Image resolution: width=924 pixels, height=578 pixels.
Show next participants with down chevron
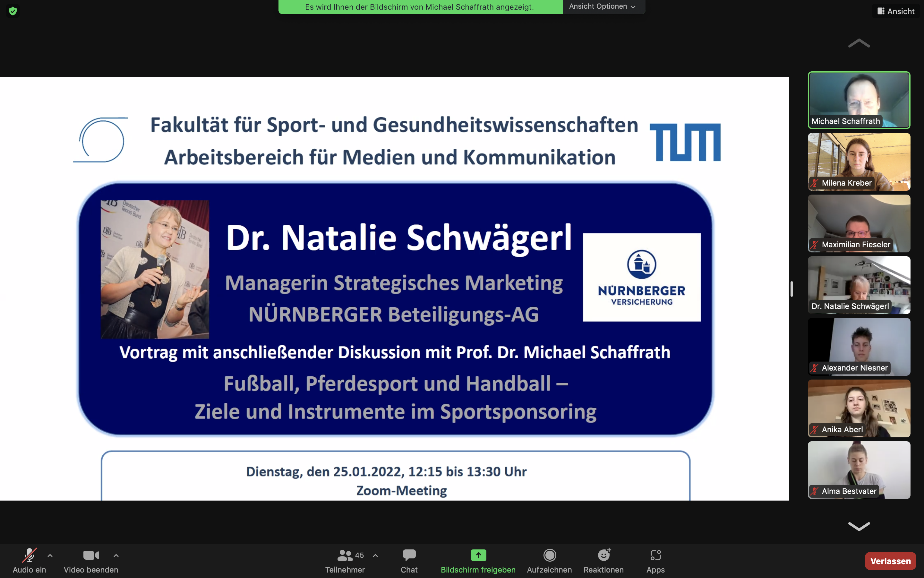pyautogui.click(x=859, y=526)
